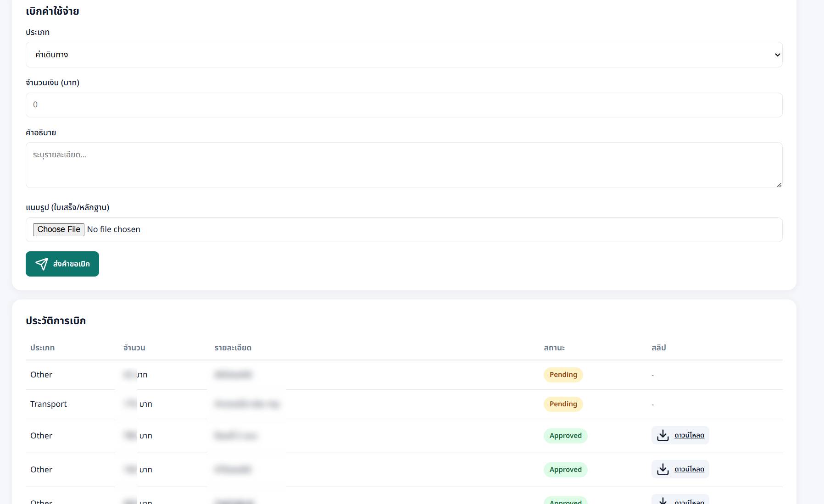Grab the textarea resize handle corner
Screen dimensions: 824x504
[x=779, y=185]
